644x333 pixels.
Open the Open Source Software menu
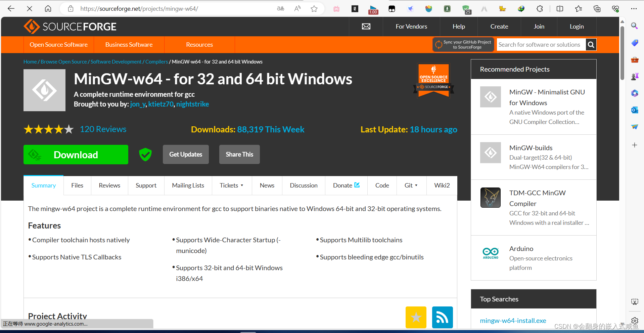pyautogui.click(x=59, y=45)
